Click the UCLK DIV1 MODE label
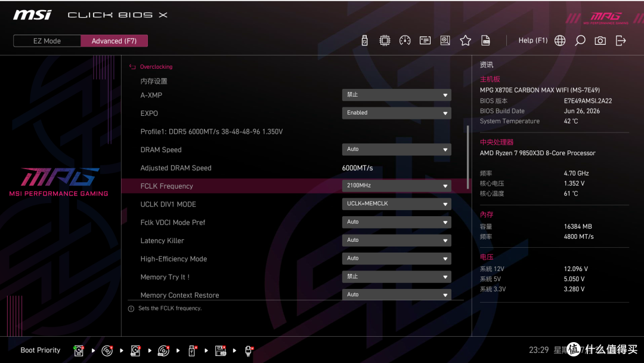The height and width of the screenshot is (363, 644). point(168,204)
